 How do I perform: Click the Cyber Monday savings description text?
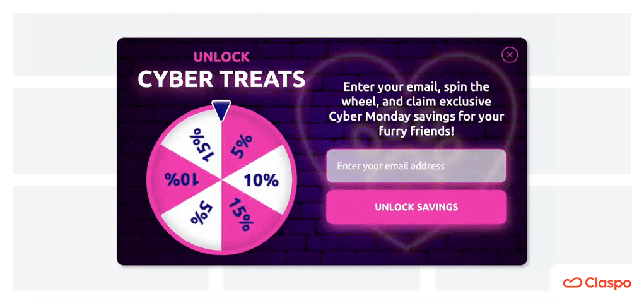[416, 109]
